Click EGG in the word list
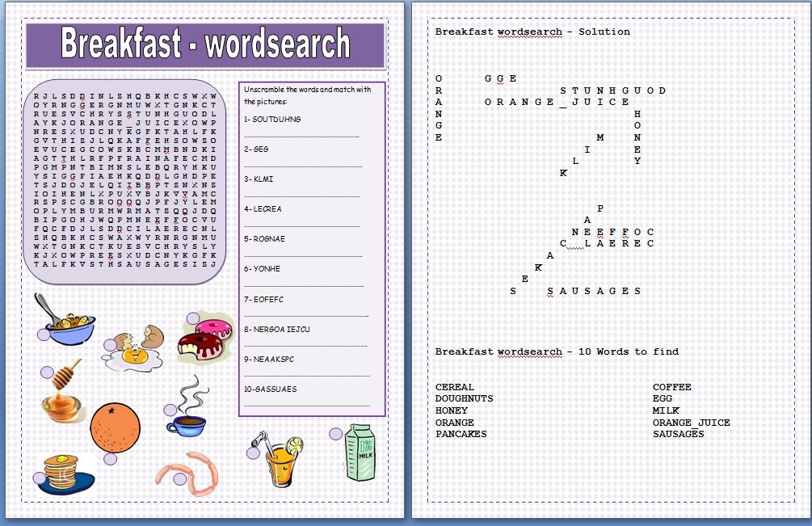 click(x=663, y=398)
